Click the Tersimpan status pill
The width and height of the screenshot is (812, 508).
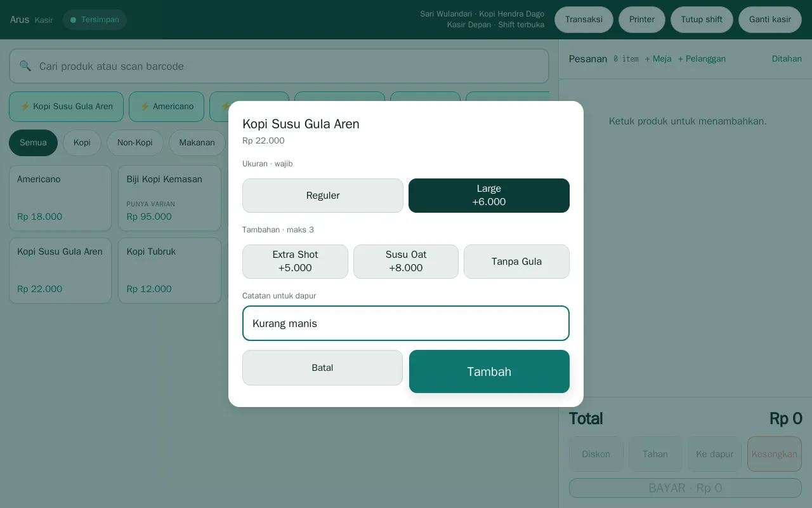pos(95,20)
